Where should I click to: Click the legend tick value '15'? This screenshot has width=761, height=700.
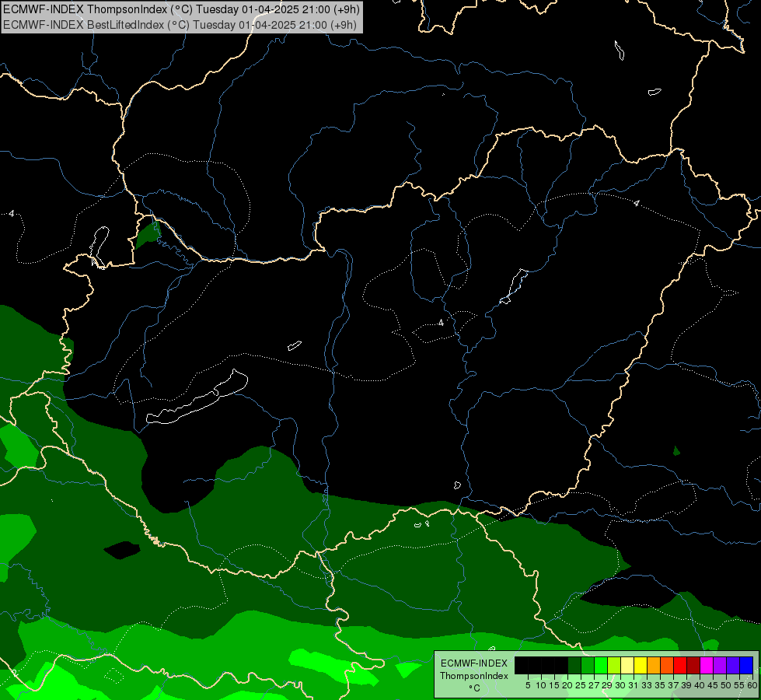pyautogui.click(x=554, y=685)
